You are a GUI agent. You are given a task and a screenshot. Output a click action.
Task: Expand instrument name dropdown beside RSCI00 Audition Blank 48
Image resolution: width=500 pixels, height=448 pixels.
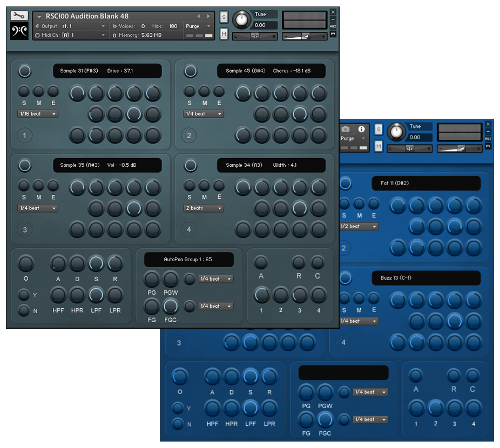pyautogui.click(x=39, y=16)
